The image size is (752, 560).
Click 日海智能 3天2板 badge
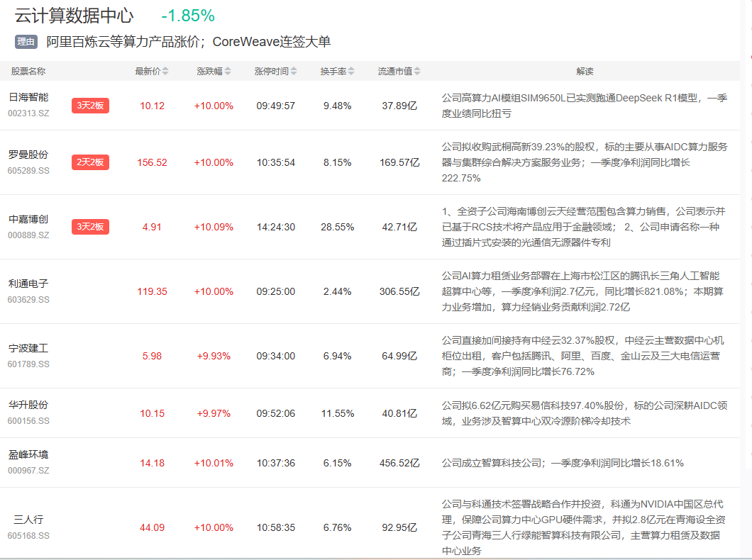(x=90, y=106)
